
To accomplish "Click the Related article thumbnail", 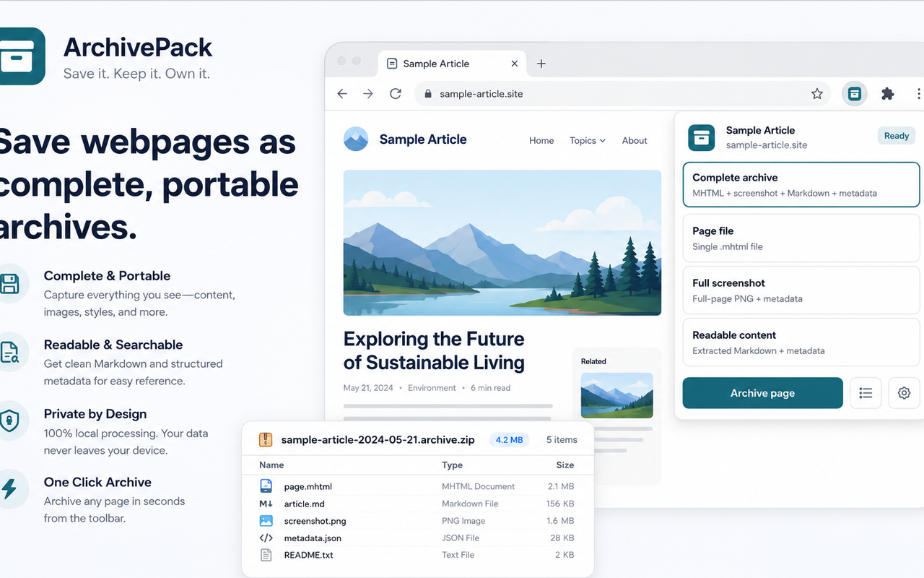I will point(616,395).
